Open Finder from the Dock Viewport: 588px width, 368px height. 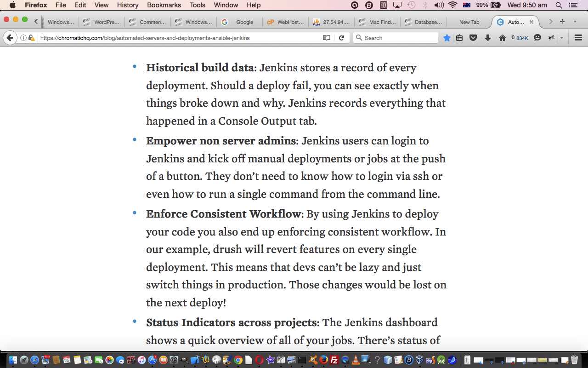13,360
